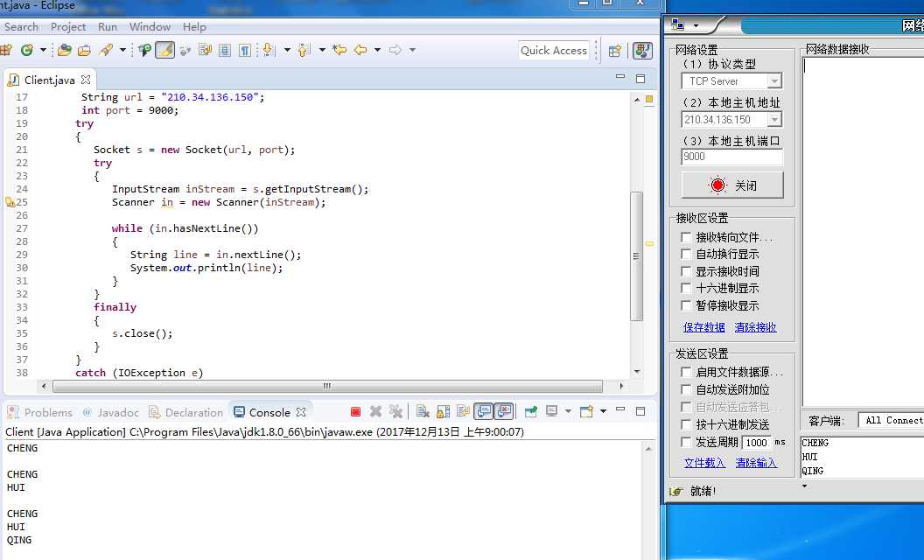Screen dimensions: 924x560
Task: Expand Next Annotation dropdown arrow
Action: (287, 50)
